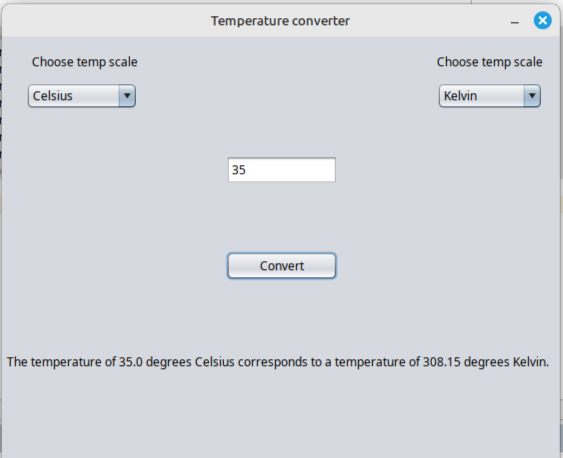
Task: Click the arrow button beside Kelvin
Action: [x=532, y=96]
